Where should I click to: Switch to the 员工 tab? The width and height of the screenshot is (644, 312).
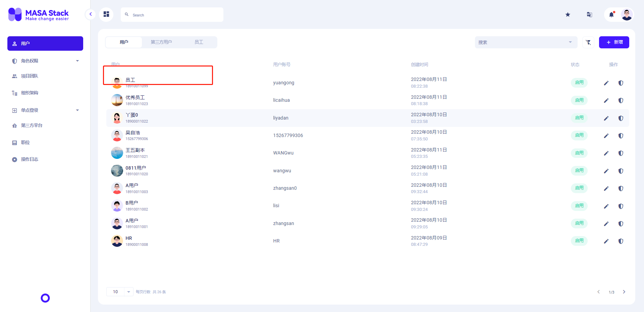point(199,42)
